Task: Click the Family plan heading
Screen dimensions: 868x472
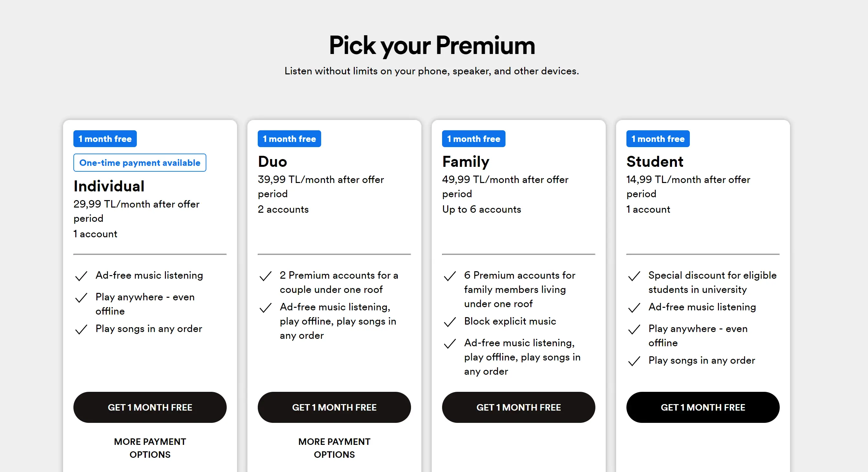Action: (x=466, y=162)
